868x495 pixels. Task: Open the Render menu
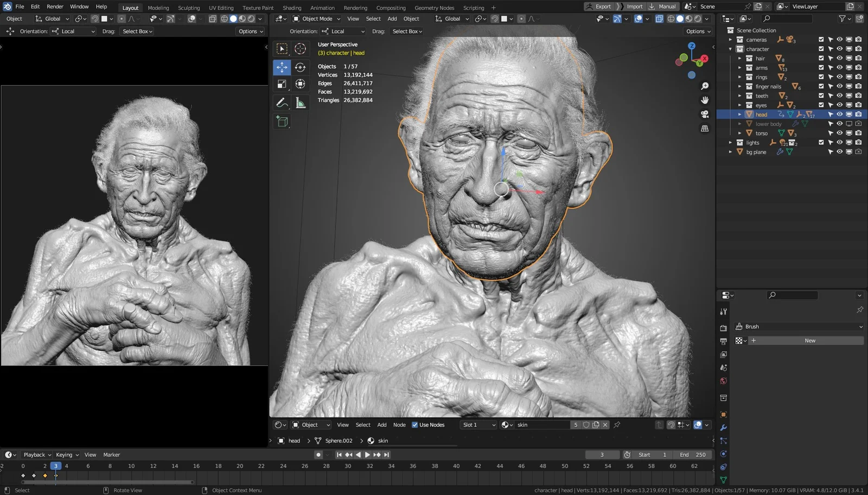coord(55,7)
